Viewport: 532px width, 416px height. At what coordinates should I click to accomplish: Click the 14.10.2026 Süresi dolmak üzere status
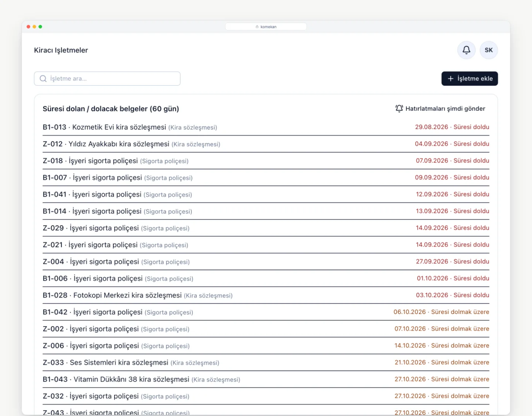pos(442,346)
